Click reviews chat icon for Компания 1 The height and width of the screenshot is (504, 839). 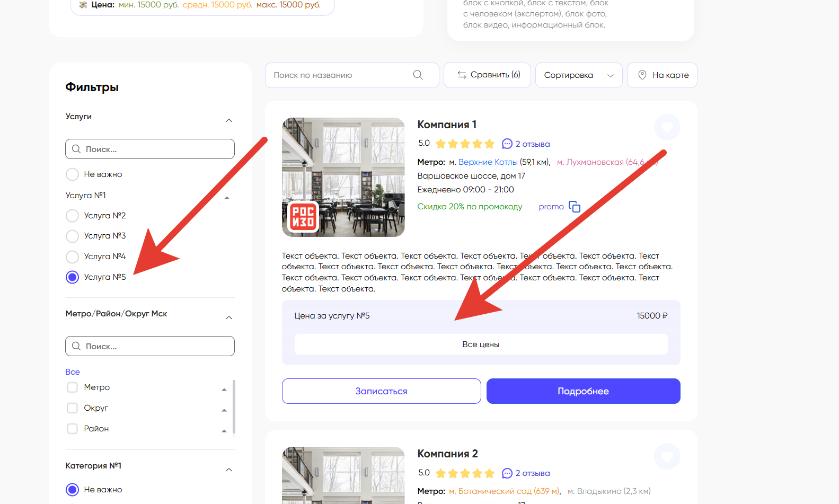(x=507, y=144)
